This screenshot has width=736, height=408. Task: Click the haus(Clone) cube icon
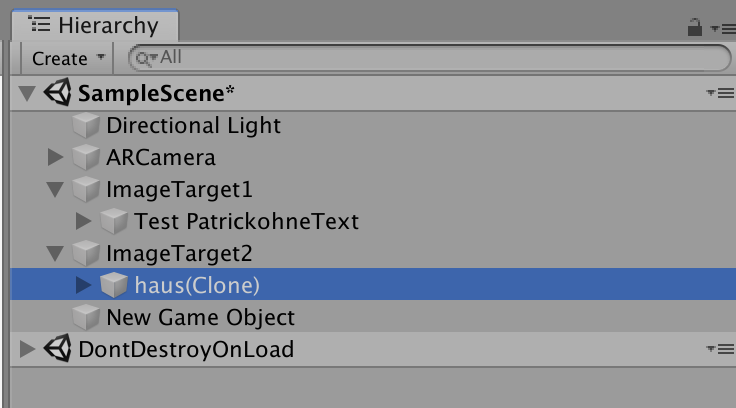(x=114, y=285)
